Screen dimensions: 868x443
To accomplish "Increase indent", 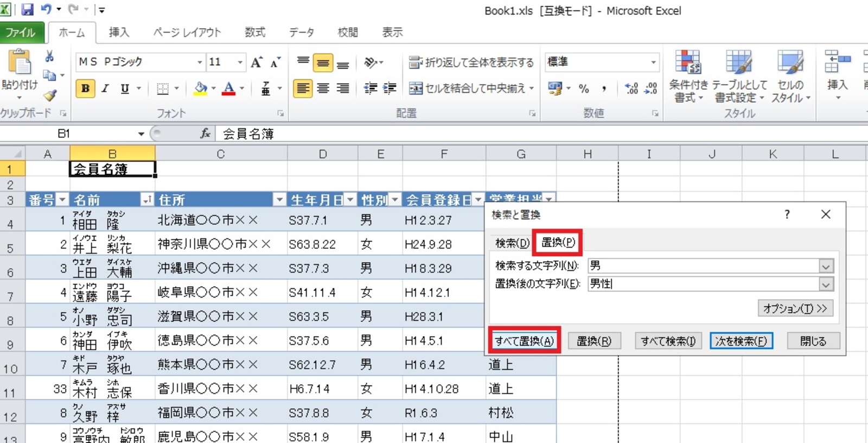I will pyautogui.click(x=390, y=88).
